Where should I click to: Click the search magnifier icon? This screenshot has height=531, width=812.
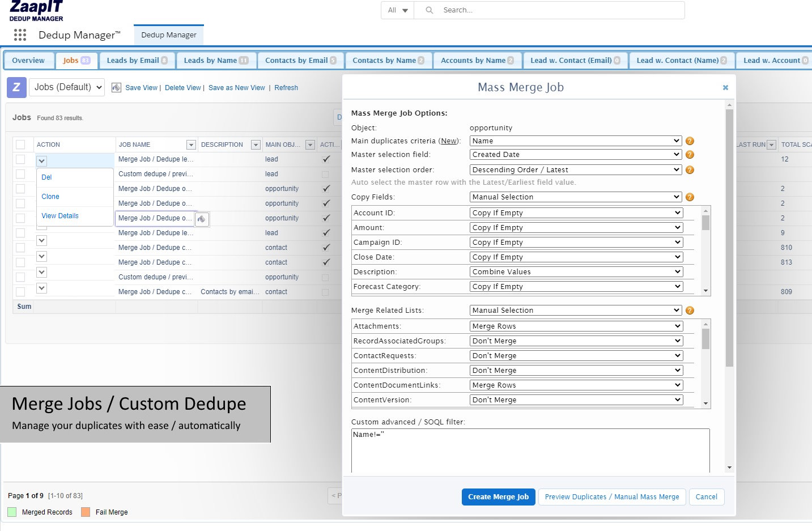(430, 10)
